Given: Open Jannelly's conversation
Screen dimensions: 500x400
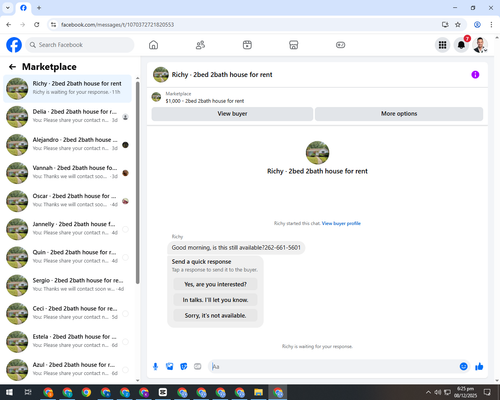Looking at the screenshot, I should tap(67, 229).
